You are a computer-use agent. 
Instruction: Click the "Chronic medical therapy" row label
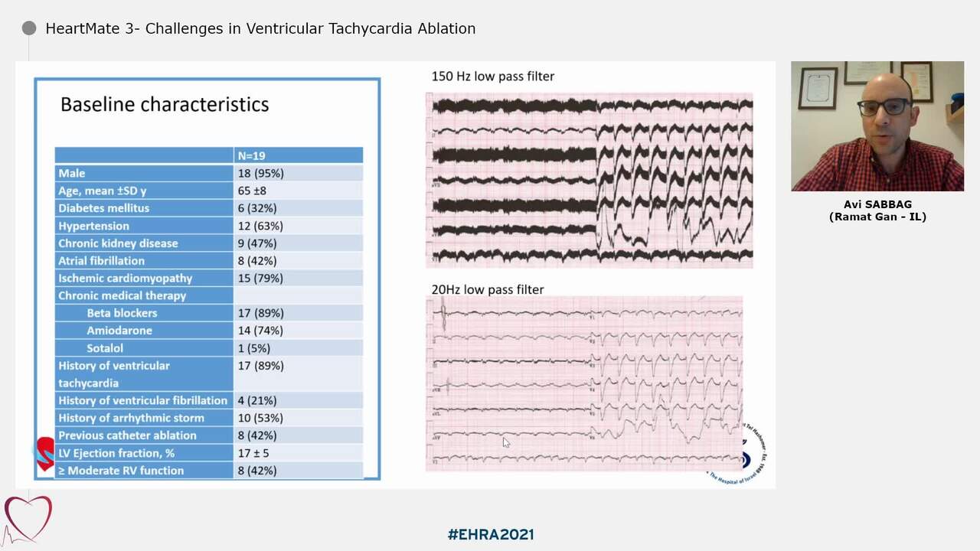pyautogui.click(x=122, y=295)
